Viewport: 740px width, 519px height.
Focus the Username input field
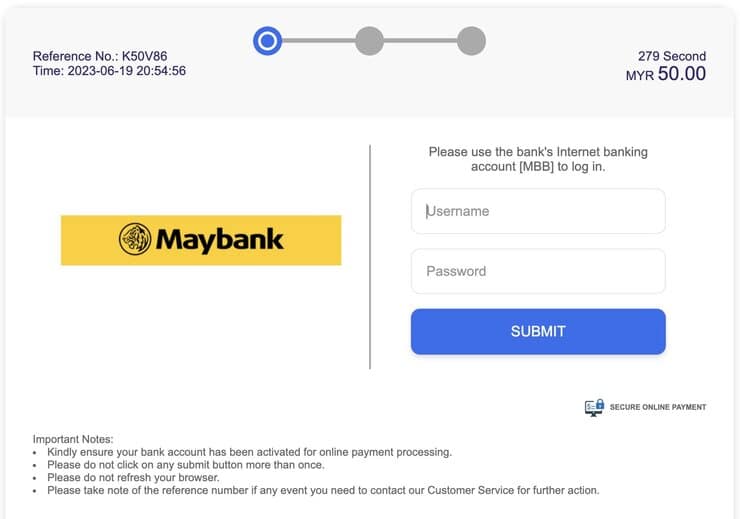[538, 211]
